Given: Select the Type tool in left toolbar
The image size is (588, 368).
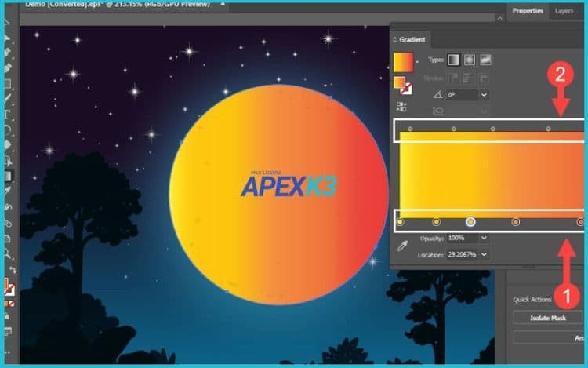Looking at the screenshot, I should pyautogui.click(x=6, y=114).
